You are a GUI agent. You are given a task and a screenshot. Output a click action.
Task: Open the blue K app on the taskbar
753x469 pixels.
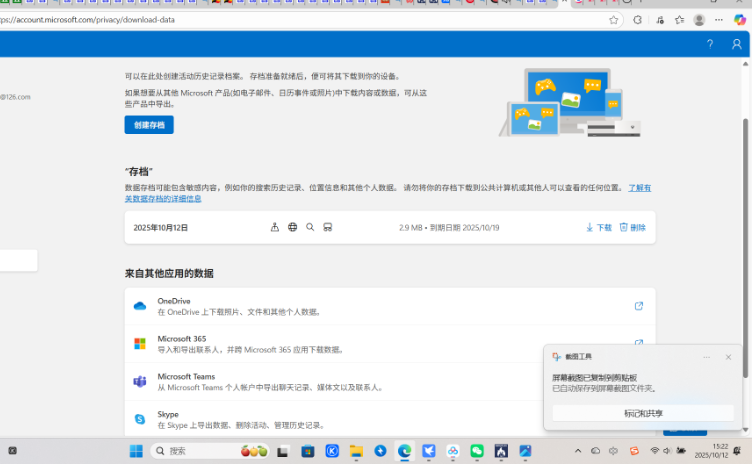(332, 451)
